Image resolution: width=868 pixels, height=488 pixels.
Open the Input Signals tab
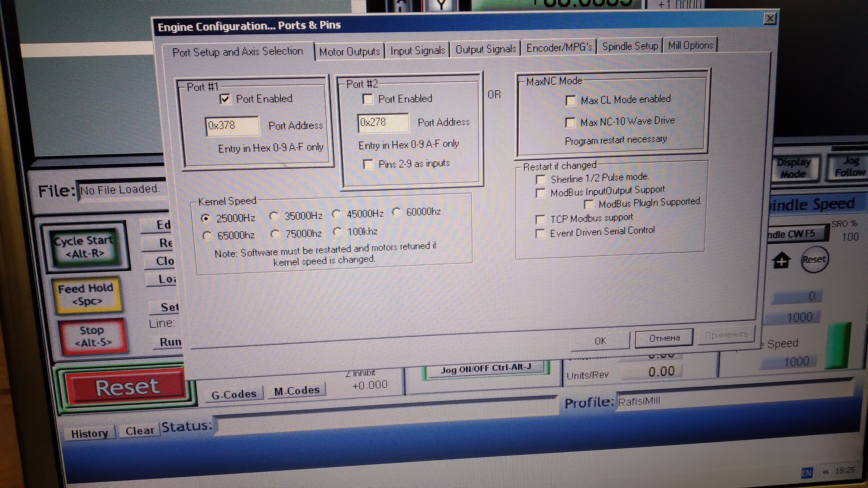point(417,51)
